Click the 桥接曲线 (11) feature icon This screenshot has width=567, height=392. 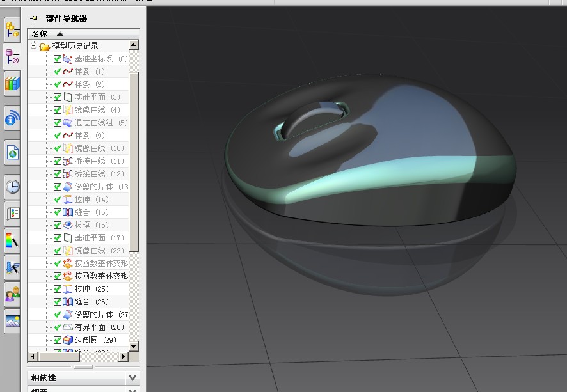click(x=68, y=161)
